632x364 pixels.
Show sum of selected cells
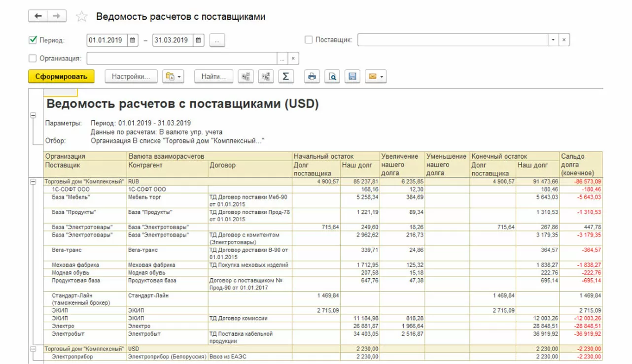pyautogui.click(x=286, y=76)
